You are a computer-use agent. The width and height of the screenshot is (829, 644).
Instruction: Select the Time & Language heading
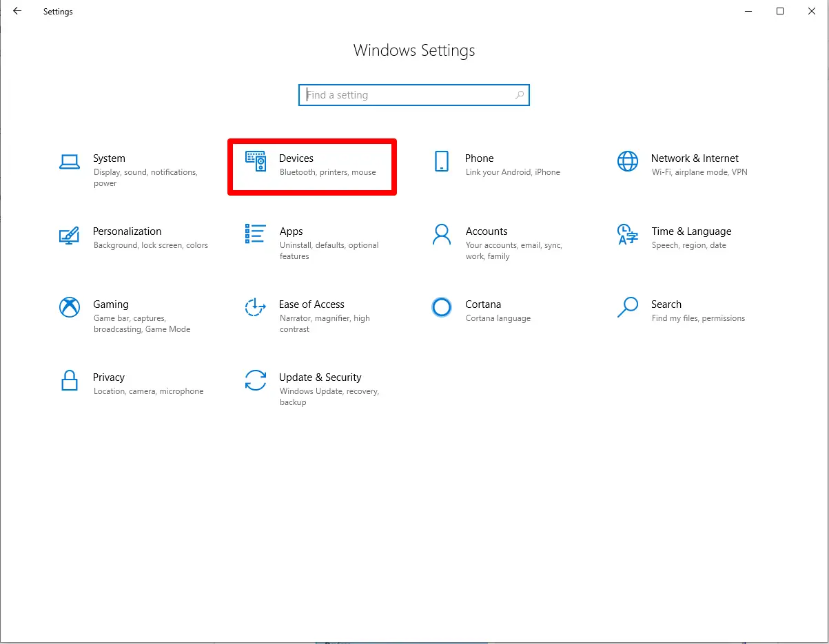tap(691, 232)
